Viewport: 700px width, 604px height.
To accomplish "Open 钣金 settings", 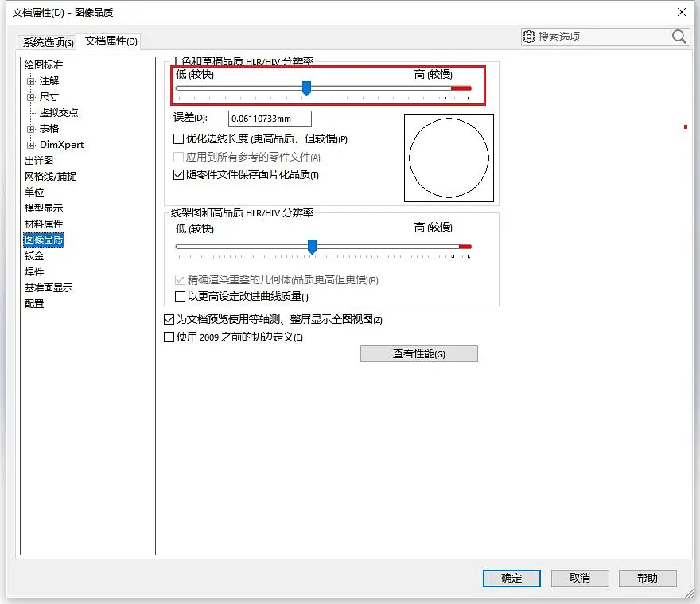I will pos(34,256).
